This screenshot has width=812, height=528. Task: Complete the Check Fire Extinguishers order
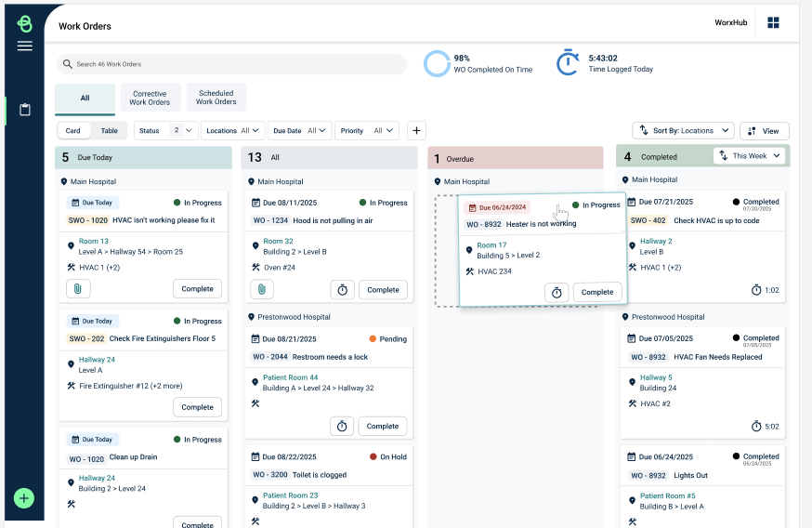pos(197,407)
